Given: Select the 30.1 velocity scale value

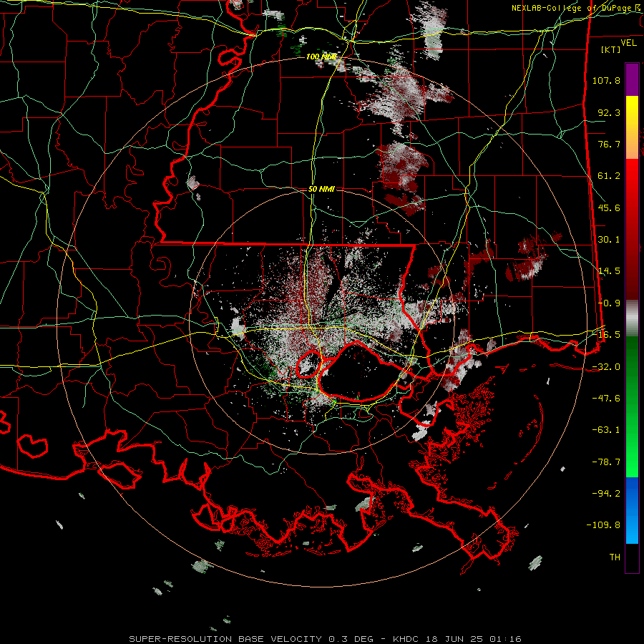Looking at the screenshot, I should click(x=609, y=240).
